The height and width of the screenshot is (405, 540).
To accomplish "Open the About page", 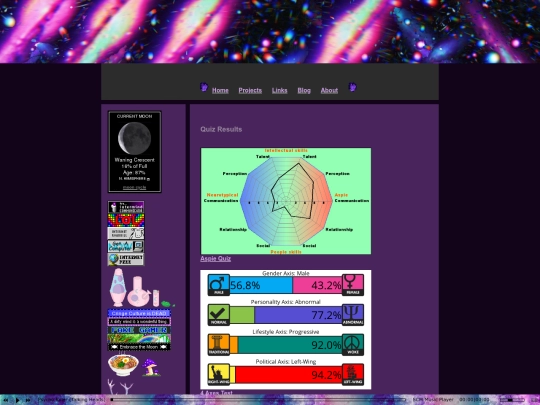I will tap(329, 90).
